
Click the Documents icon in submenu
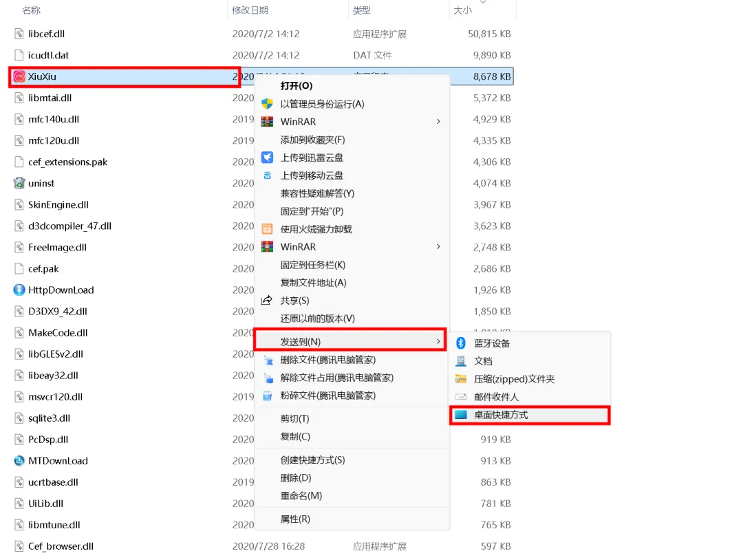(460, 361)
